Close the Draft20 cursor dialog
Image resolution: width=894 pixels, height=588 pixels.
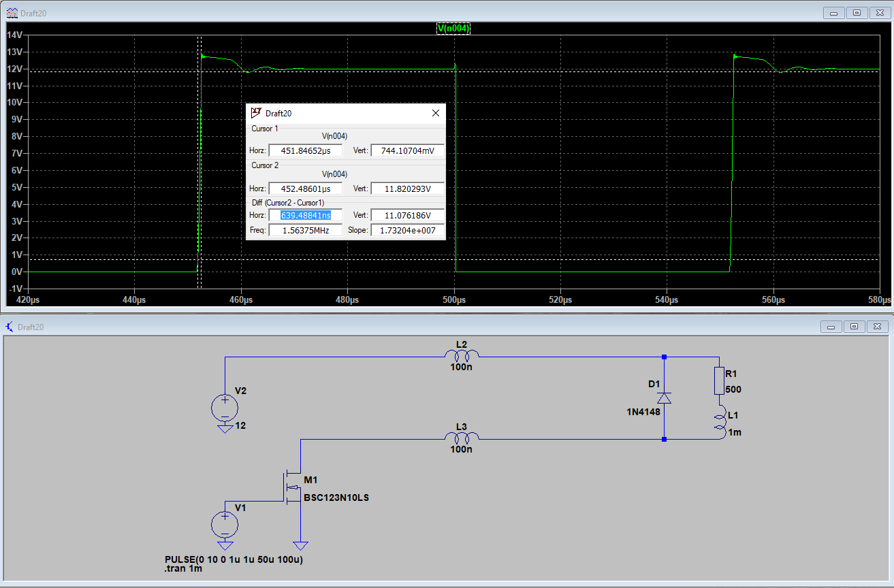tap(436, 113)
